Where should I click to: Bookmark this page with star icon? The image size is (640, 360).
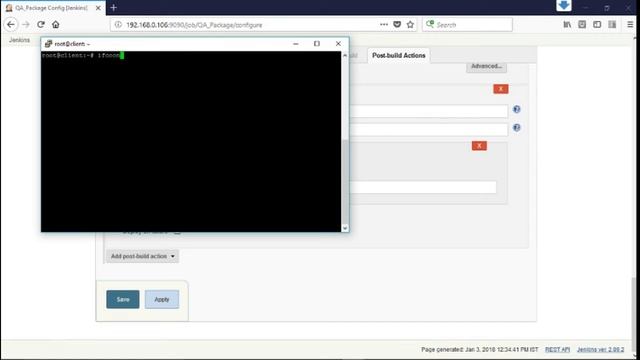coord(410,24)
